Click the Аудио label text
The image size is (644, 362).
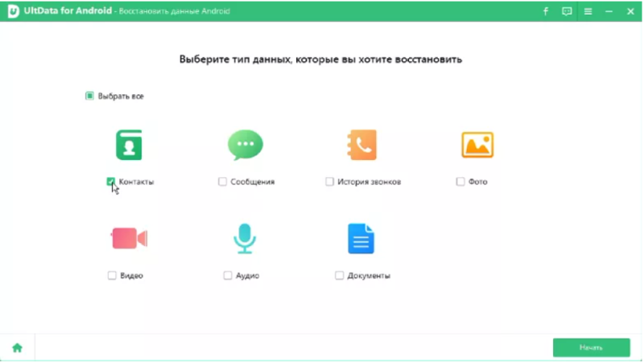click(x=247, y=276)
